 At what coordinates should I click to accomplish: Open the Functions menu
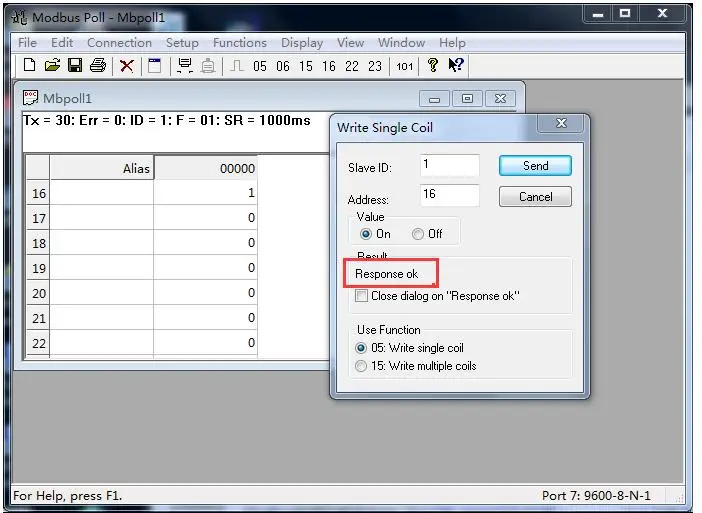click(x=240, y=43)
